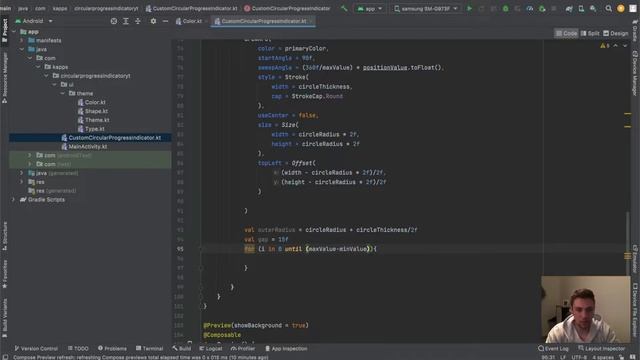Open the SDK Manager toolbar icon

pos(593,8)
